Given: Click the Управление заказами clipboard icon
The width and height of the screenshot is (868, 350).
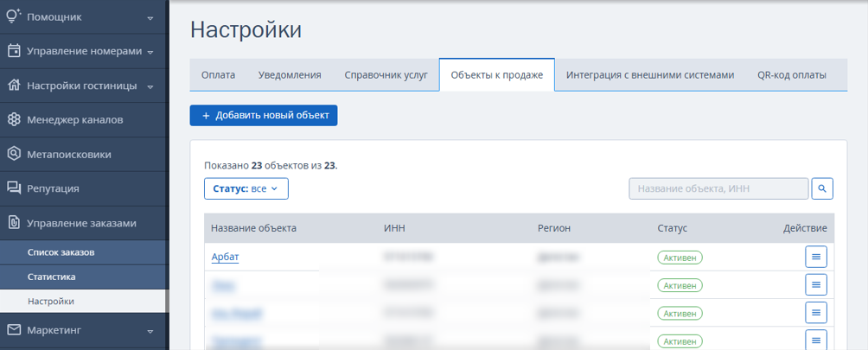Looking at the screenshot, I should 14,223.
